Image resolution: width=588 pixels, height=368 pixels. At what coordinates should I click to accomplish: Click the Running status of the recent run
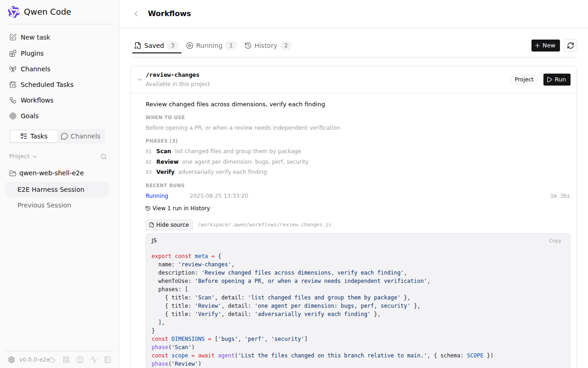pos(157,196)
